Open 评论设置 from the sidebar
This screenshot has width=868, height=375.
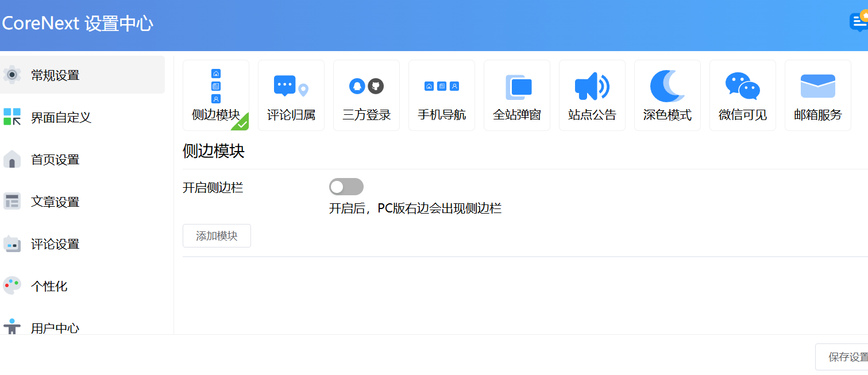(55, 244)
